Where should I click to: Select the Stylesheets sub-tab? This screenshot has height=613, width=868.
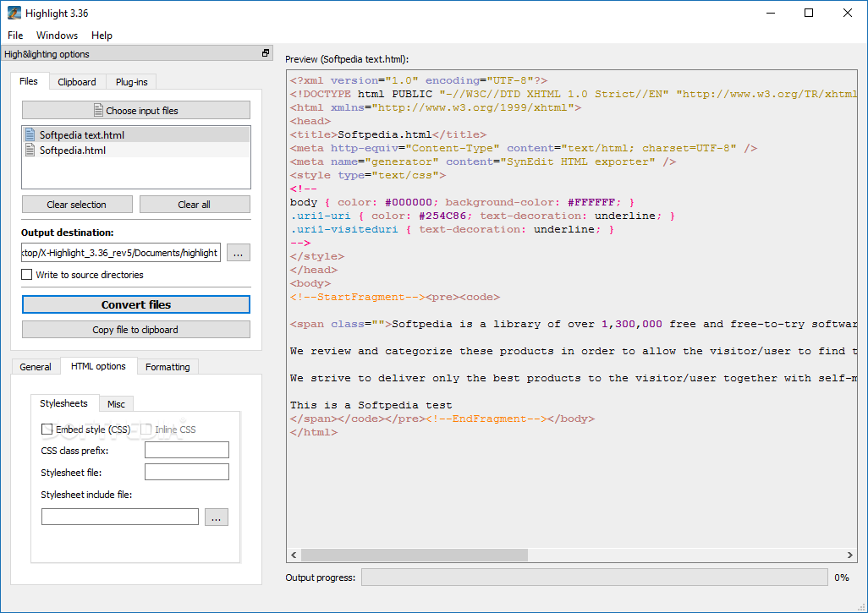tap(63, 403)
